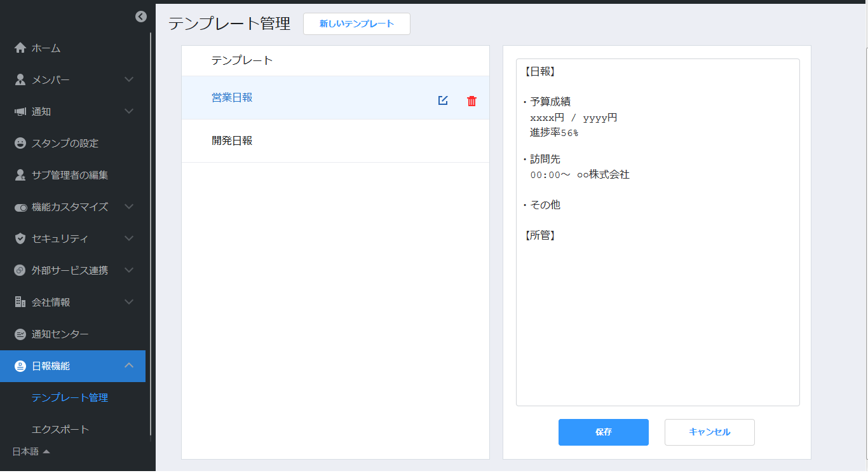Expand the 外部サービス連携 chevron
The width and height of the screenshot is (868, 473).
point(129,270)
